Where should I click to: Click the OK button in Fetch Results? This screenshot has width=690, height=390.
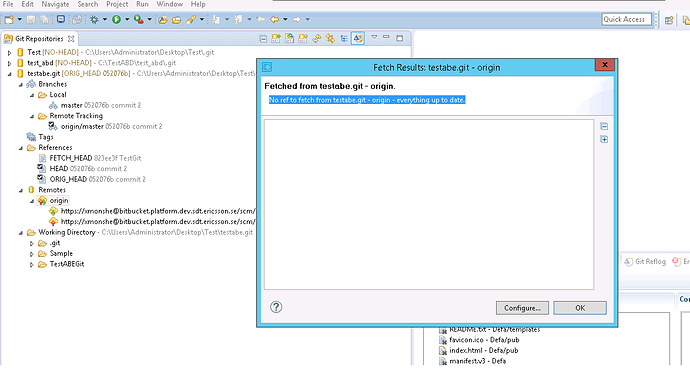point(580,308)
